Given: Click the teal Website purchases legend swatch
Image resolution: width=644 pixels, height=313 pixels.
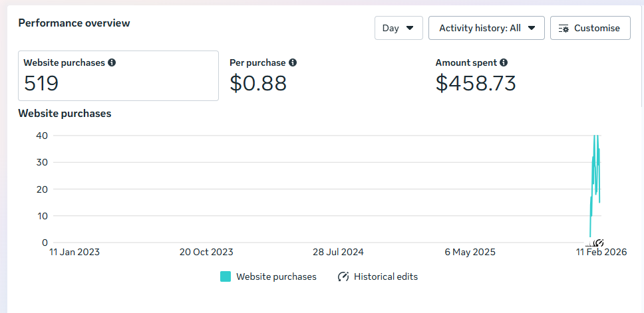Looking at the screenshot, I should coord(226,276).
